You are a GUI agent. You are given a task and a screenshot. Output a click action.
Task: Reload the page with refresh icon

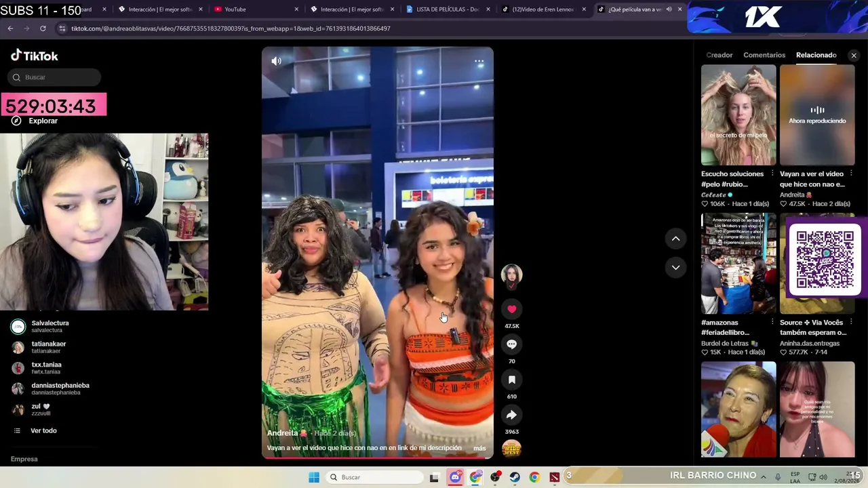[x=43, y=28]
